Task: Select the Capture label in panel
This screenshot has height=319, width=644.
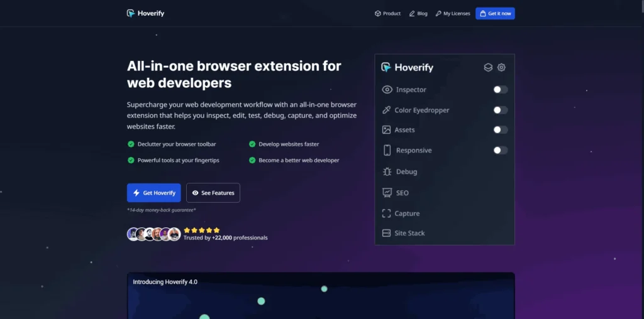Action: pyautogui.click(x=407, y=214)
